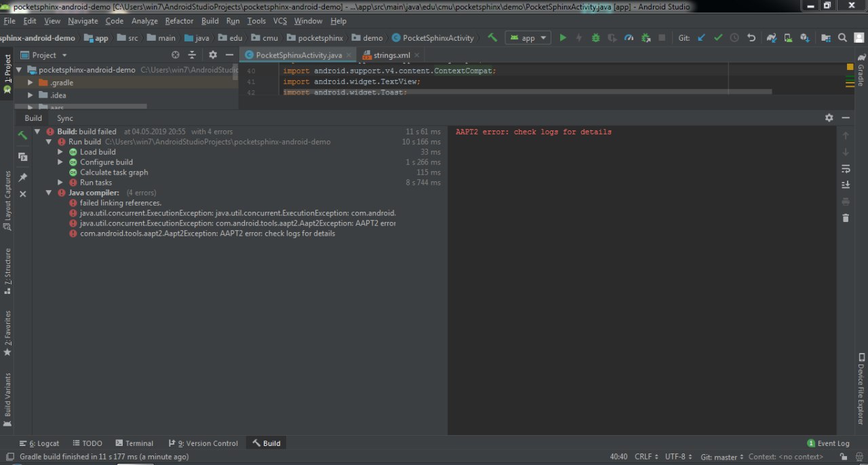Click the Make Project hammer in main toolbar
868x465 pixels.
[x=492, y=38]
